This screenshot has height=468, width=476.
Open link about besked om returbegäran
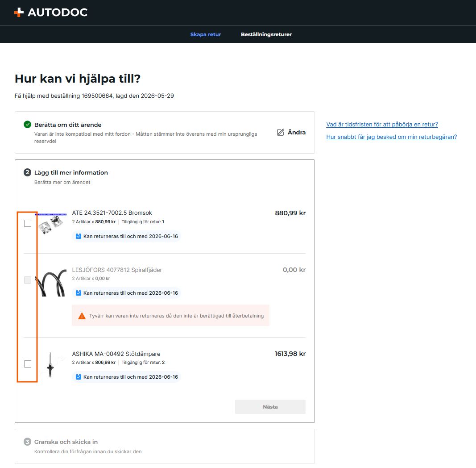391,137
